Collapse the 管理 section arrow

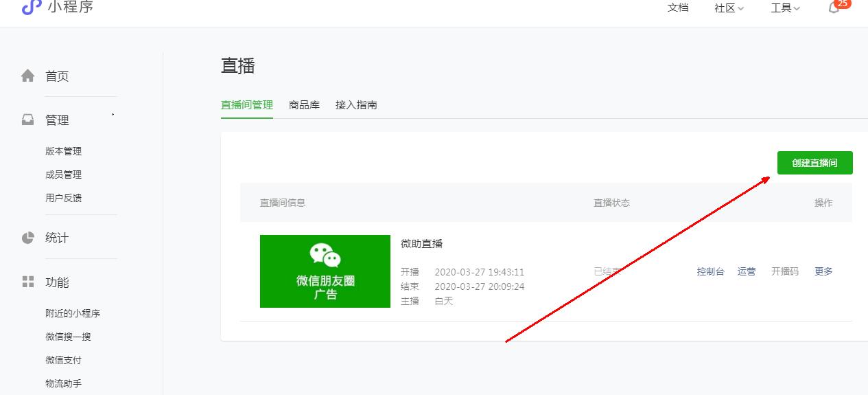point(113,115)
